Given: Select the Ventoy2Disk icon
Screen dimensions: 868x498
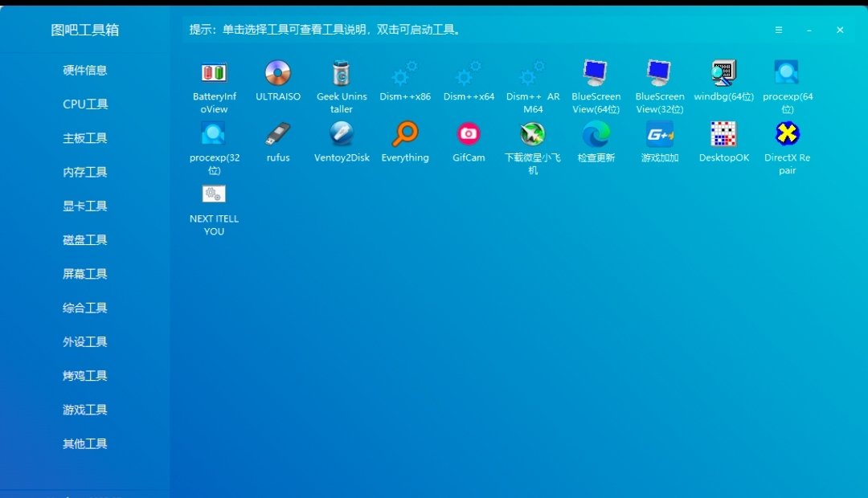Looking at the screenshot, I should pos(342,134).
